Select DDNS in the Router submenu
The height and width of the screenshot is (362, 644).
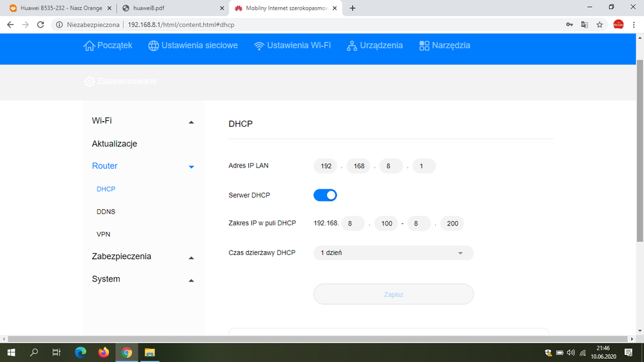click(x=106, y=212)
